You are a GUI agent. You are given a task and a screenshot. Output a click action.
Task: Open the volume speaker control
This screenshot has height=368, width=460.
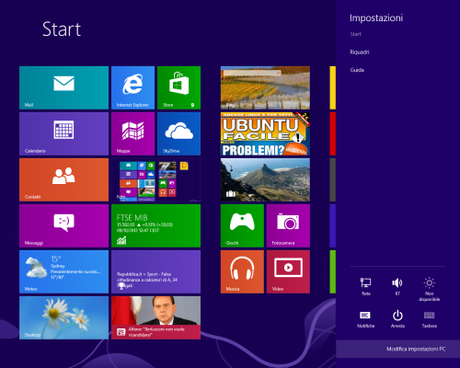pos(397,286)
